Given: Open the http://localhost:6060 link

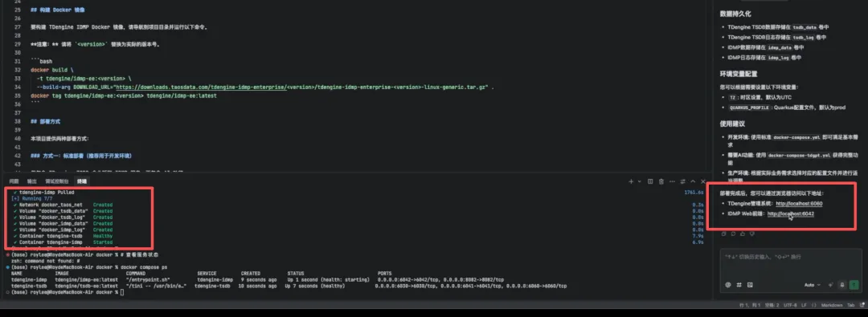Looking at the screenshot, I should click(799, 204).
